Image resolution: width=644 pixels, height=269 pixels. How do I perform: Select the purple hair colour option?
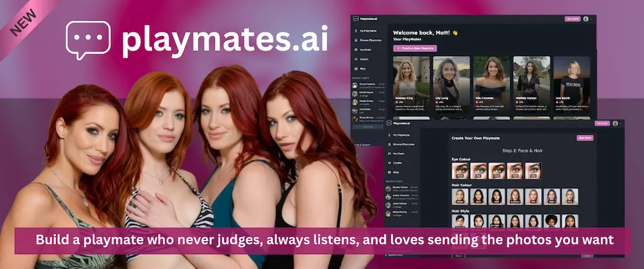tap(552, 197)
